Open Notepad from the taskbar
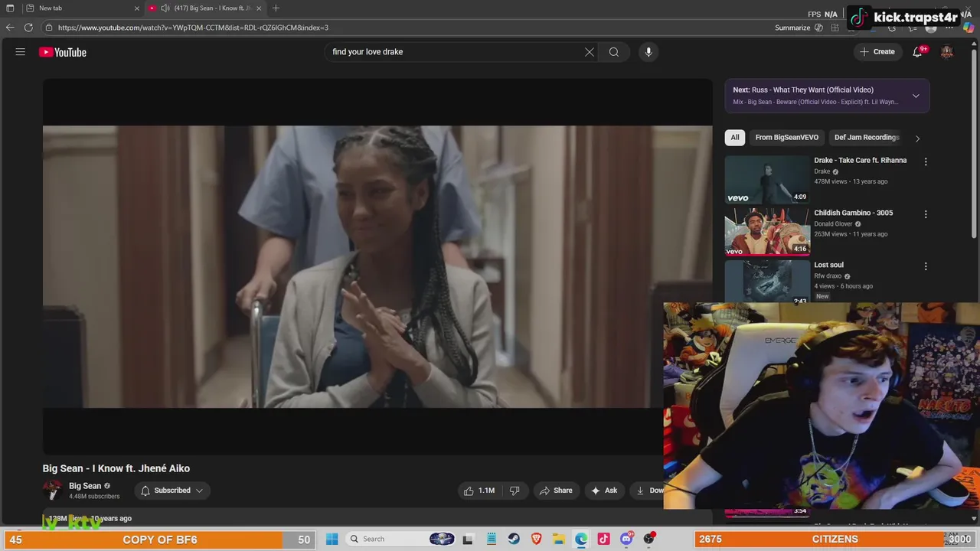980x551 pixels. [492, 539]
